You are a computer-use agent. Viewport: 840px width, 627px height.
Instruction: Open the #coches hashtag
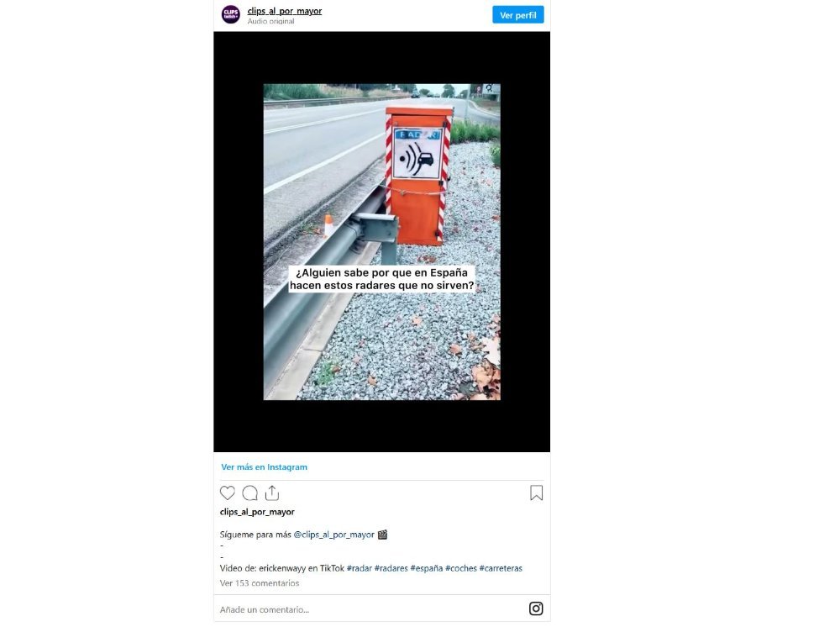click(x=461, y=568)
